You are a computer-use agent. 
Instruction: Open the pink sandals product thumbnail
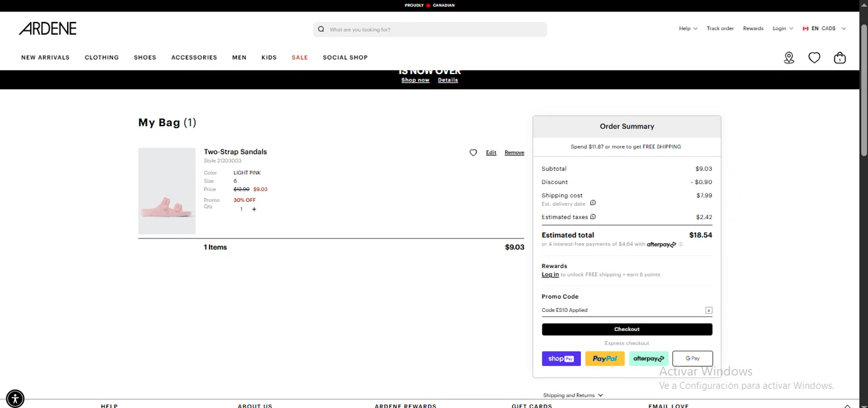tap(167, 191)
